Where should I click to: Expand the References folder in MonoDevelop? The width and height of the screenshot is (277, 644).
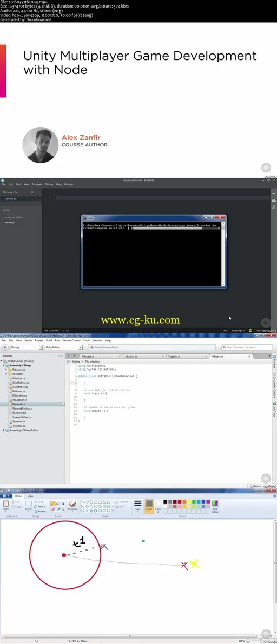click(6, 370)
